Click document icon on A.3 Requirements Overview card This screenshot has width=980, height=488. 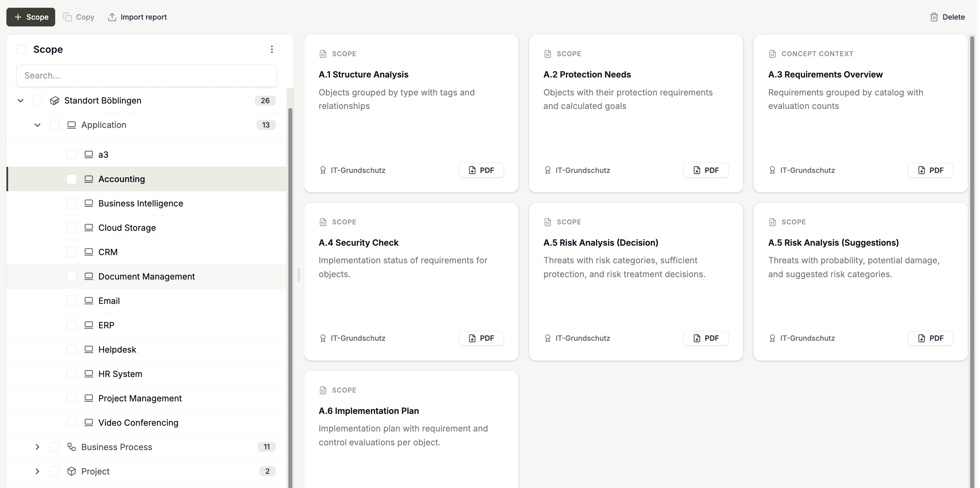click(x=772, y=53)
